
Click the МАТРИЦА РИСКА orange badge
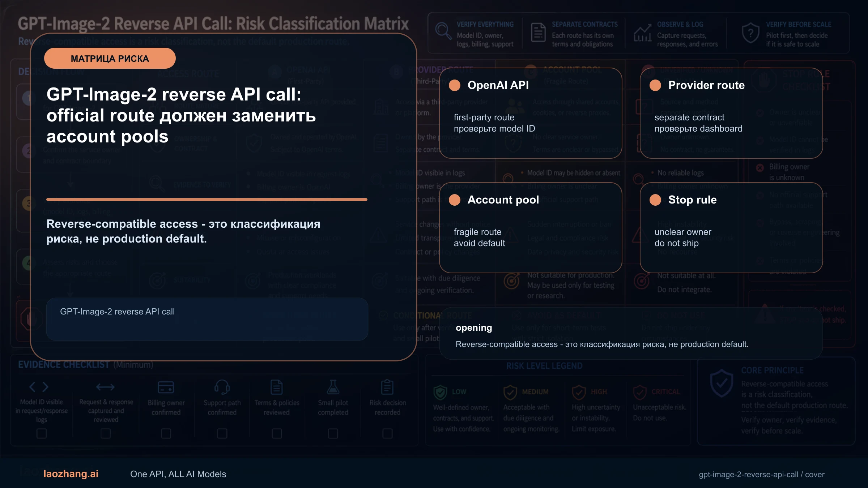pyautogui.click(x=110, y=59)
